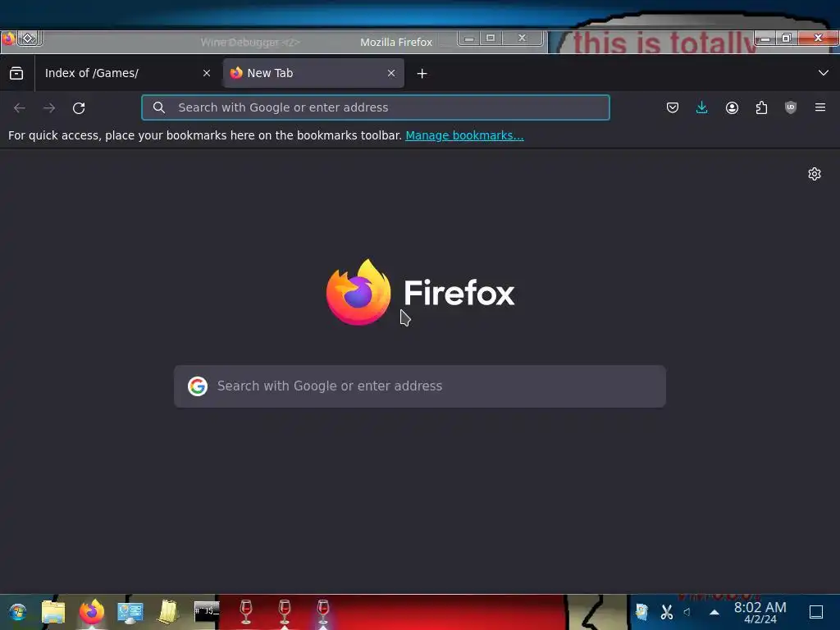Focus the address bar search field
This screenshot has width=840, height=630.
(x=376, y=107)
